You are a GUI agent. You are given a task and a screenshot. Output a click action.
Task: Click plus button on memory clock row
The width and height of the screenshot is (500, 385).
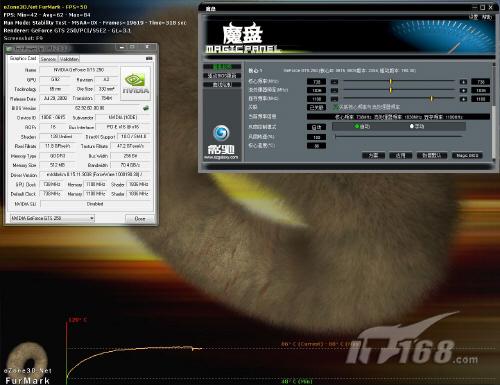[x=463, y=99]
